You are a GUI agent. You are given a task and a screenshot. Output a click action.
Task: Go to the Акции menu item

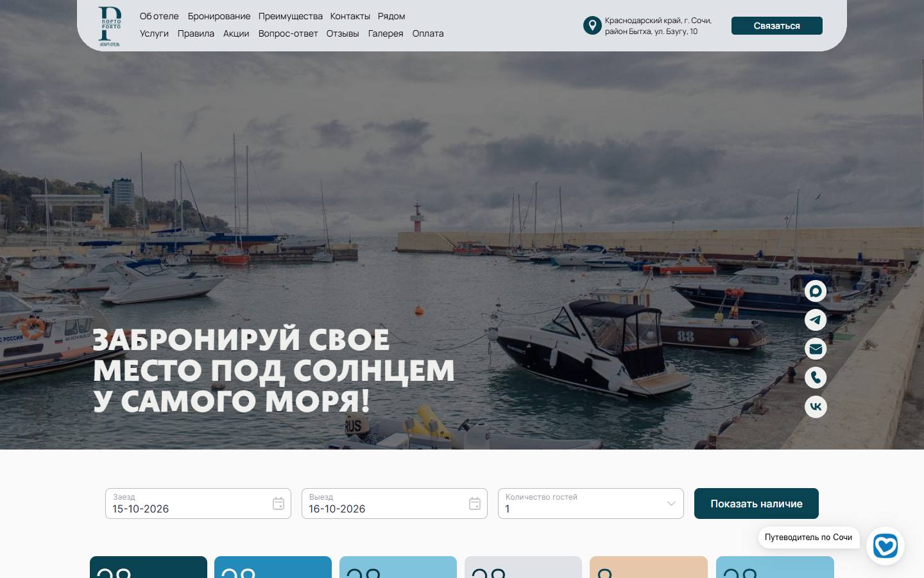[236, 33]
